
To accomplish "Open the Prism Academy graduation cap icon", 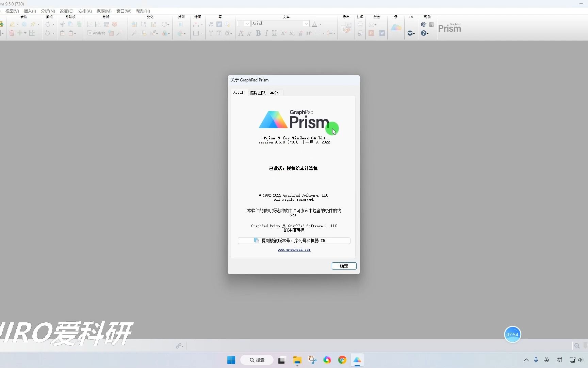I will click(423, 24).
